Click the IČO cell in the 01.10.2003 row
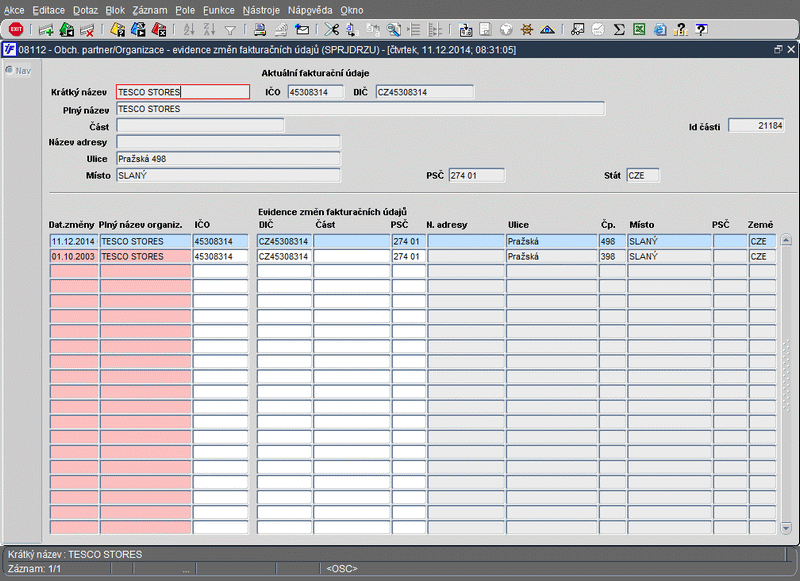The height and width of the screenshot is (581, 800). [220, 256]
